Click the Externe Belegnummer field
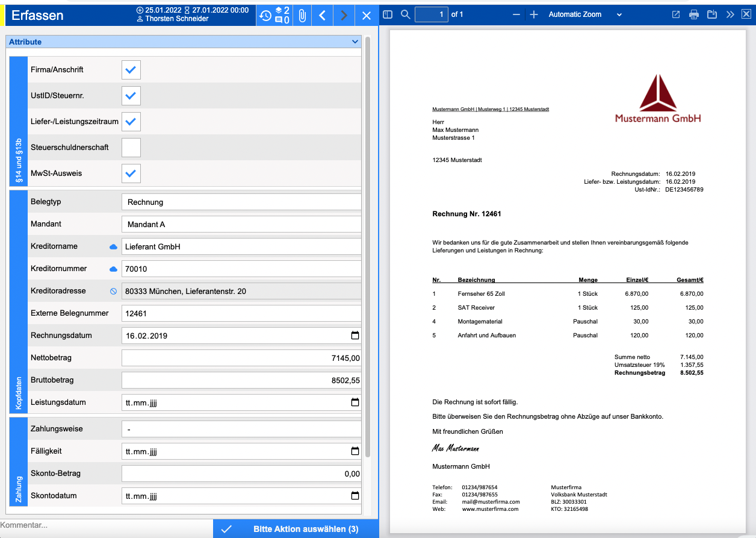The image size is (756, 538). [241, 314]
